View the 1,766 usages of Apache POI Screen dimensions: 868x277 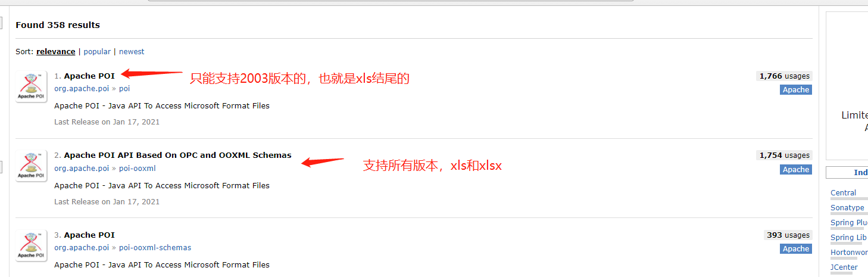tap(784, 76)
